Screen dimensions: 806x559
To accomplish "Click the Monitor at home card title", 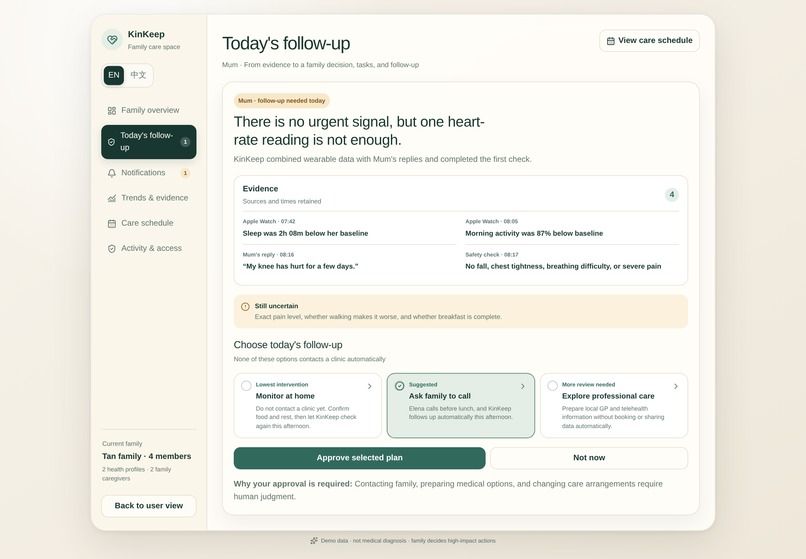I will 285,396.
